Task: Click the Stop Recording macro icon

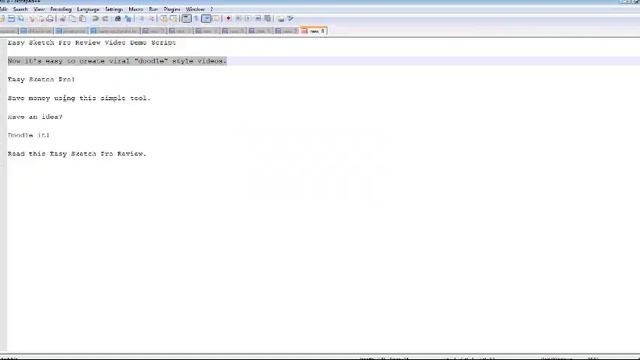Action: 238,19
